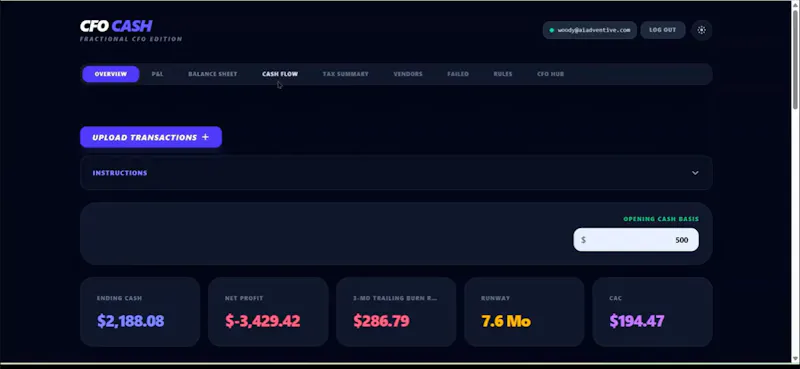
Task: Open the Vendors tab
Action: click(408, 74)
